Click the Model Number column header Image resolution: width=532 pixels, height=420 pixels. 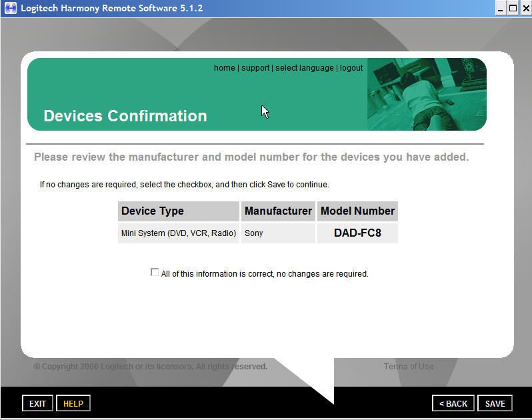coord(357,211)
